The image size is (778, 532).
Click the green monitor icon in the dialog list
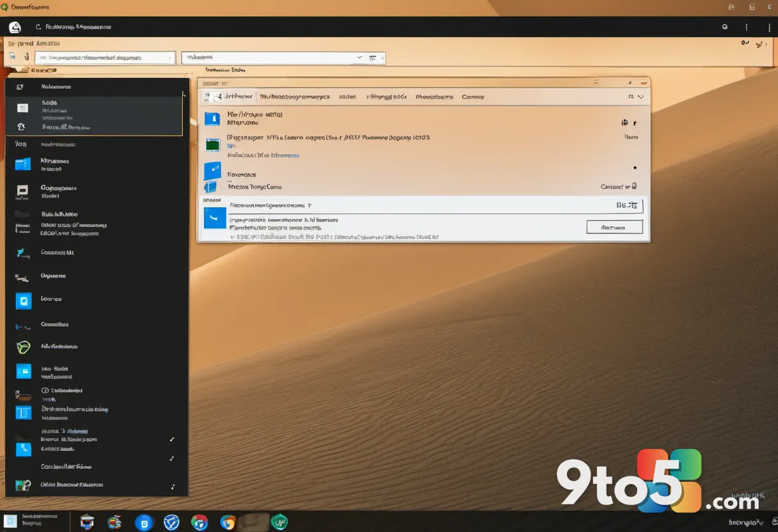tap(212, 145)
